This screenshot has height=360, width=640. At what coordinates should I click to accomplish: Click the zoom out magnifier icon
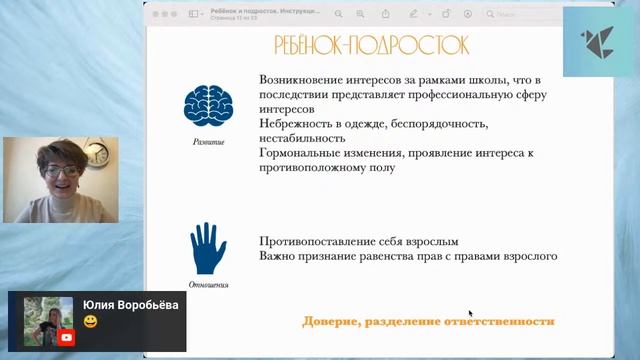click(x=338, y=14)
